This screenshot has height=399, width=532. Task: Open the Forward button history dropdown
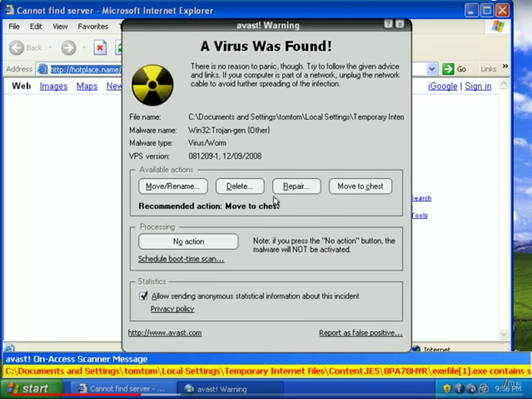tap(84, 48)
